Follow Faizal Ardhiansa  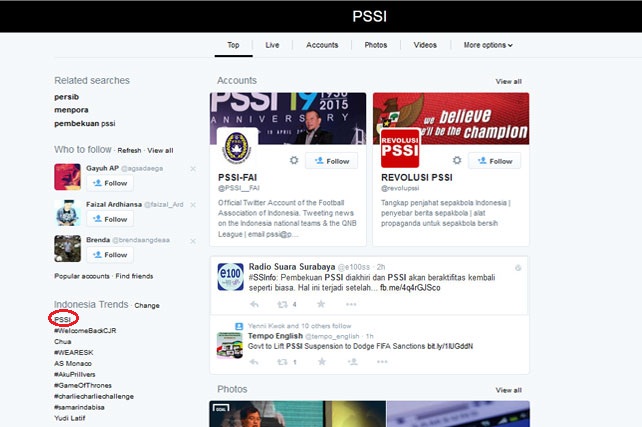click(x=110, y=219)
